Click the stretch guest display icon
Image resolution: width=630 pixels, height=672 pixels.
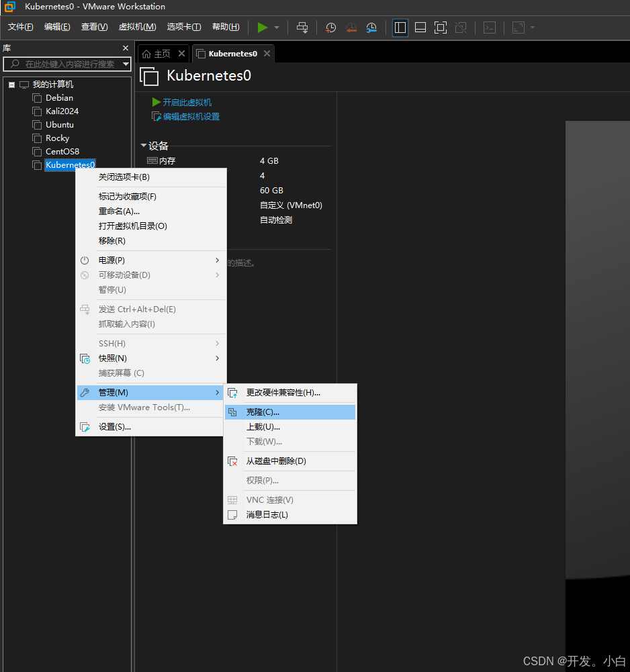click(519, 28)
